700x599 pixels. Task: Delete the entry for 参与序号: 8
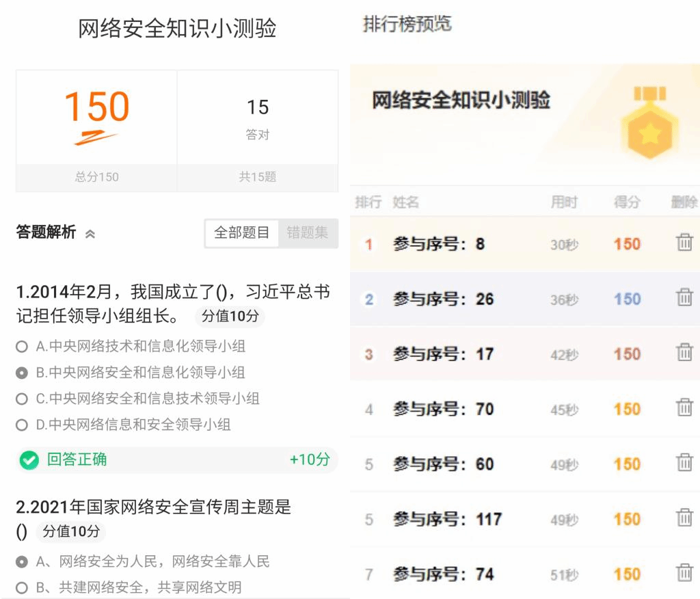(x=684, y=243)
